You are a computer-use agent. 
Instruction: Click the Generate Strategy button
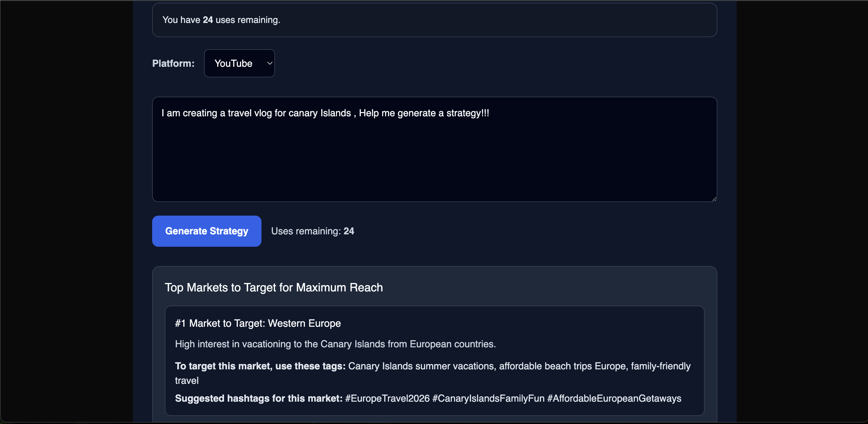[x=206, y=231]
